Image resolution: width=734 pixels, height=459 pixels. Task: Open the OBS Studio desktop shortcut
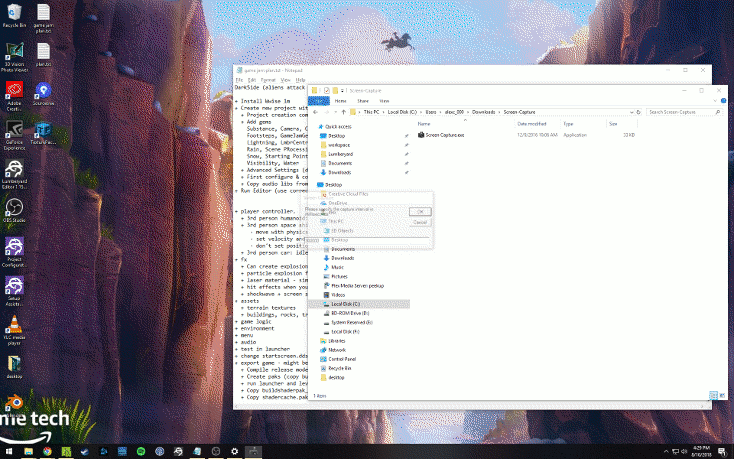[x=14, y=210]
